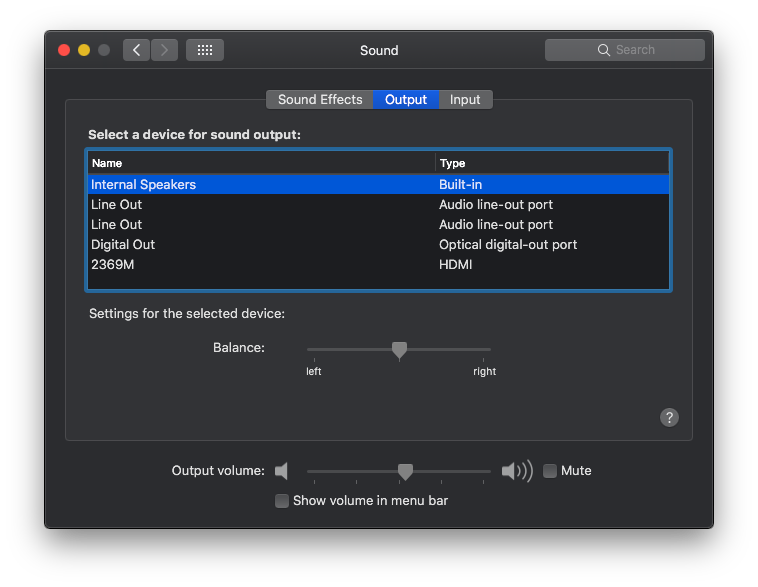Select the first Line Out device
This screenshot has width=758, height=587.
point(379,205)
